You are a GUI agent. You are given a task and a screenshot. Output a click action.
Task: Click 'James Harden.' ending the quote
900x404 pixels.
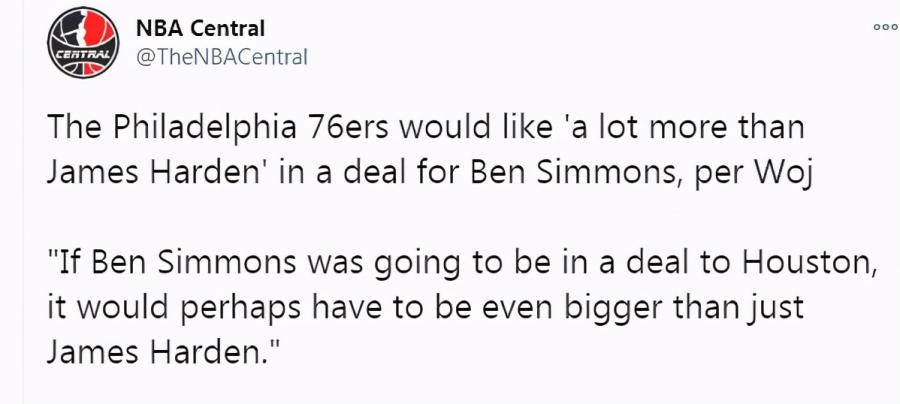(x=163, y=351)
